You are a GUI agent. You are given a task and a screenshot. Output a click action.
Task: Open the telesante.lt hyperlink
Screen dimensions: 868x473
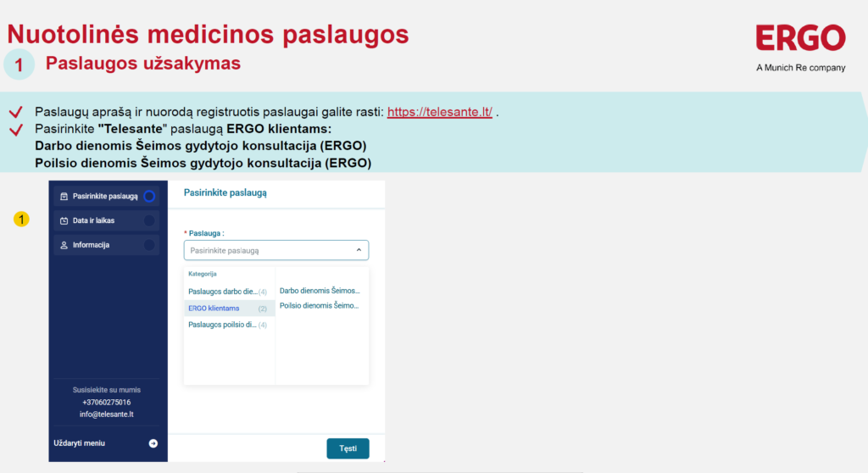pos(439,113)
